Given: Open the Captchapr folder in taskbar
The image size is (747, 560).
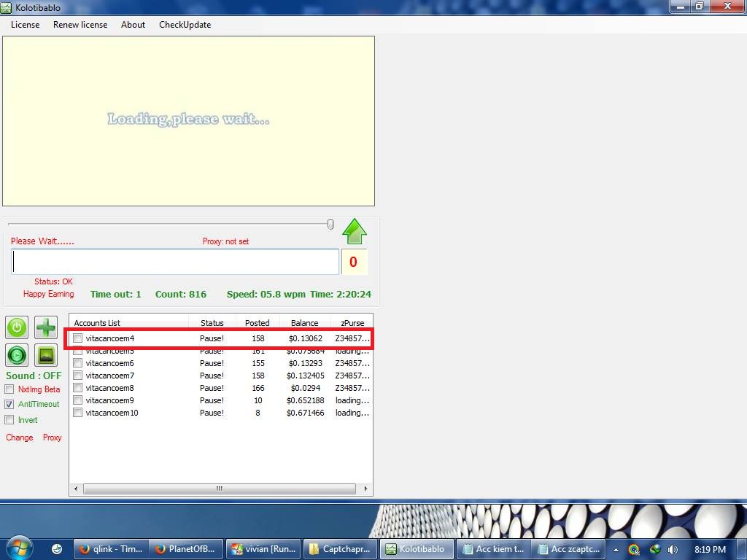Looking at the screenshot, I should pos(340,549).
